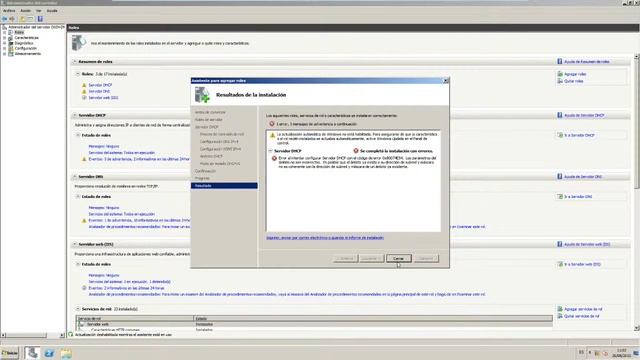Expand the Características tree node
The image size is (640, 360).
click(4, 38)
